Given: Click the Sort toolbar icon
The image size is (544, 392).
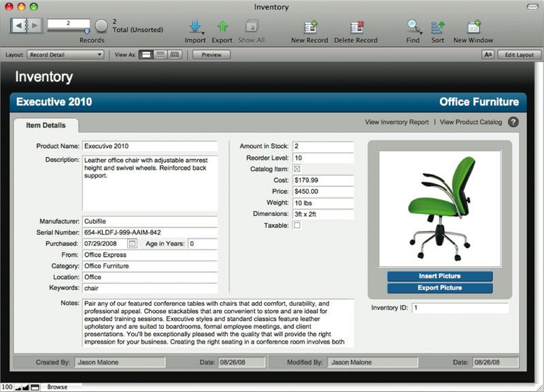Looking at the screenshot, I should [437, 27].
